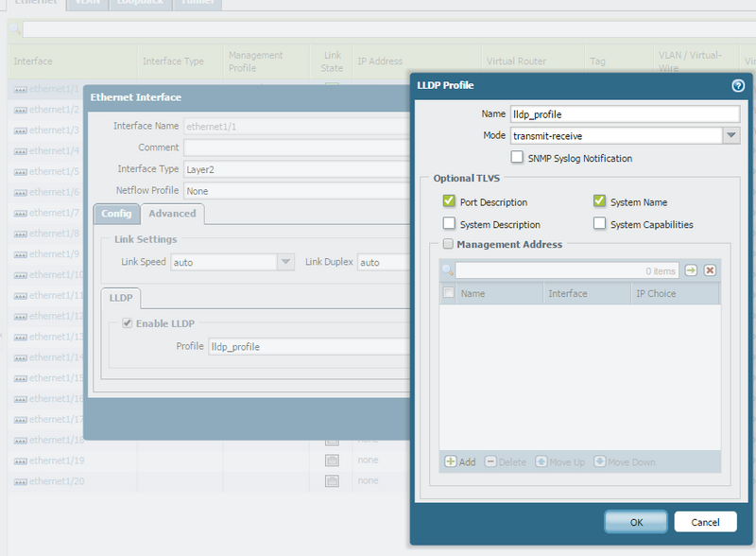This screenshot has height=556, width=756.
Task: Click the ethernet1/19 link state icon
Action: click(x=332, y=460)
